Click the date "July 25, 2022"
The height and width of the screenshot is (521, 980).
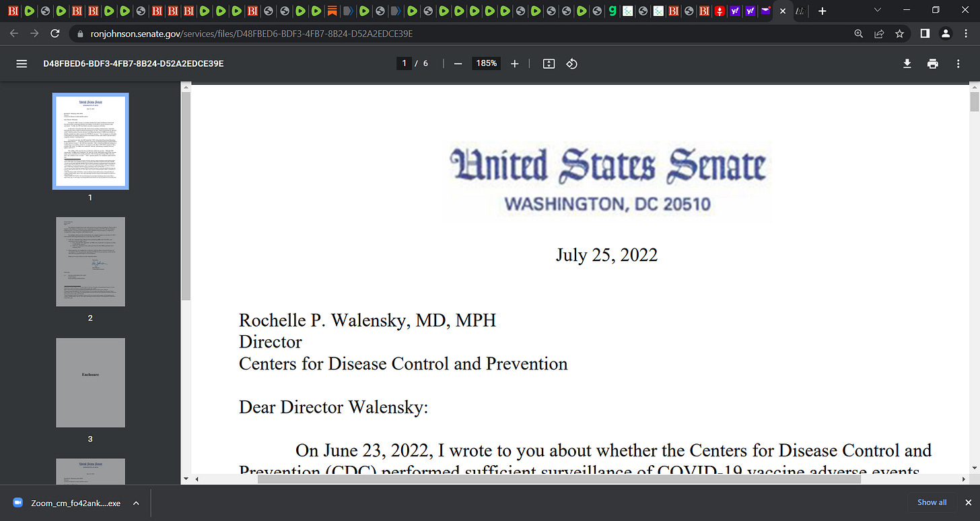click(x=606, y=255)
